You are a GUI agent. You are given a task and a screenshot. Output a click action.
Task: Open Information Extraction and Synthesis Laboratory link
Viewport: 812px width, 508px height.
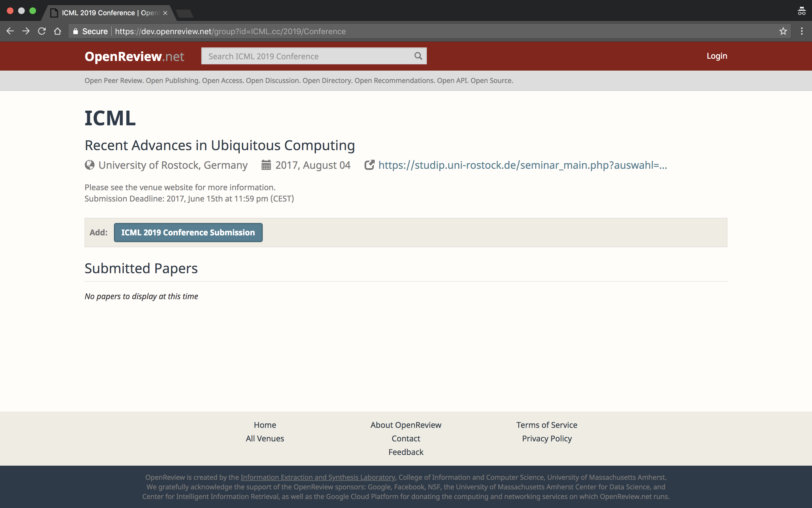click(318, 477)
